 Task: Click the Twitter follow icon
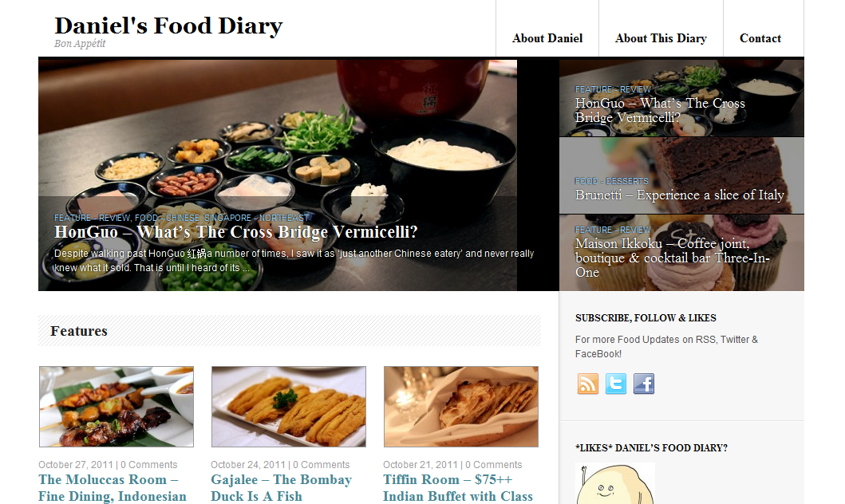click(x=616, y=384)
